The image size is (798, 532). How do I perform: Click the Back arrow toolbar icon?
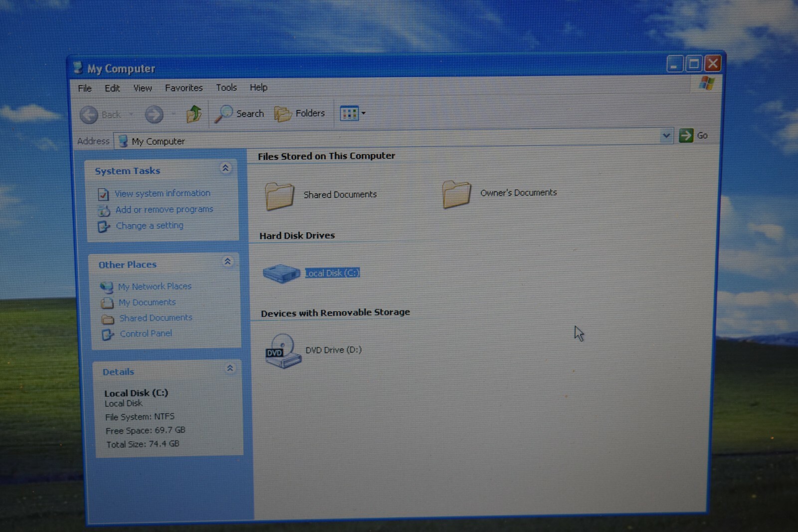coord(89,115)
